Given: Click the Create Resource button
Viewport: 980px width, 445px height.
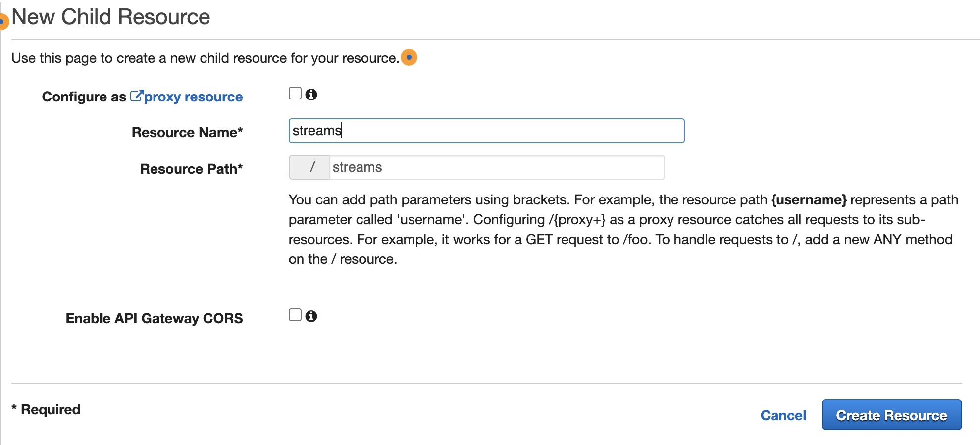Looking at the screenshot, I should pyautogui.click(x=891, y=415).
